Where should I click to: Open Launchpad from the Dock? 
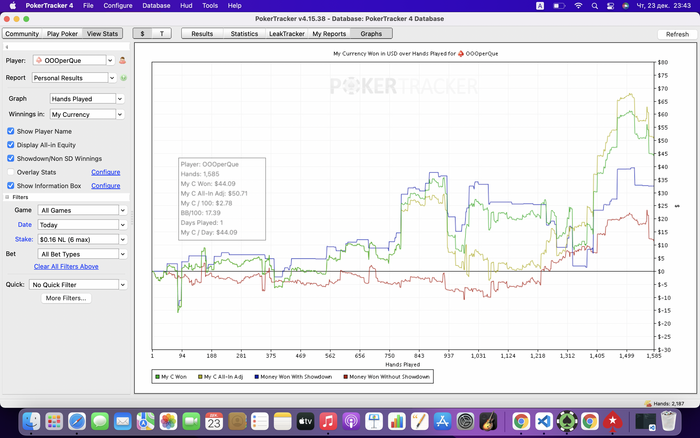(x=54, y=421)
